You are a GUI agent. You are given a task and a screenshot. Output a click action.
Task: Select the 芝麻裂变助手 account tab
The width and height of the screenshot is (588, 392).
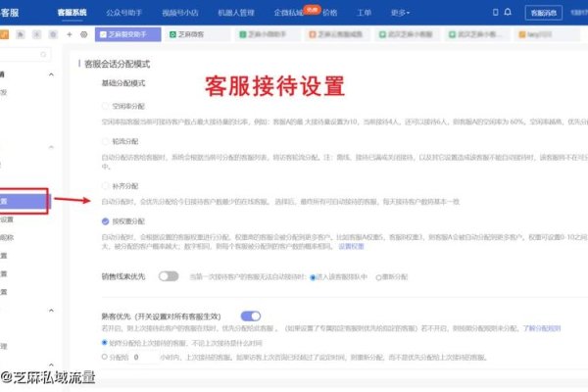click(127, 34)
